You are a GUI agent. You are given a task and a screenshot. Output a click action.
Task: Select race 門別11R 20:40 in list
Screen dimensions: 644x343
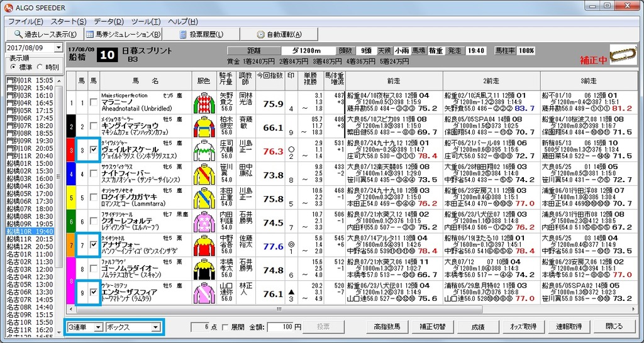pos(30,156)
